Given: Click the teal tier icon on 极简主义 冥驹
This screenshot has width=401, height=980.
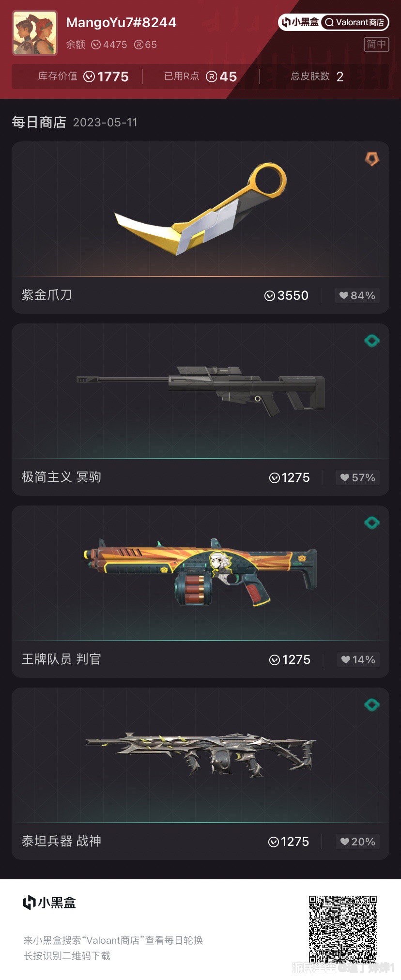Looking at the screenshot, I should 371,341.
